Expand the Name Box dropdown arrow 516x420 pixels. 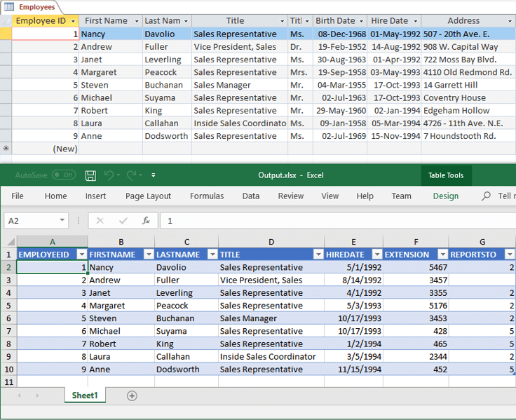62,220
